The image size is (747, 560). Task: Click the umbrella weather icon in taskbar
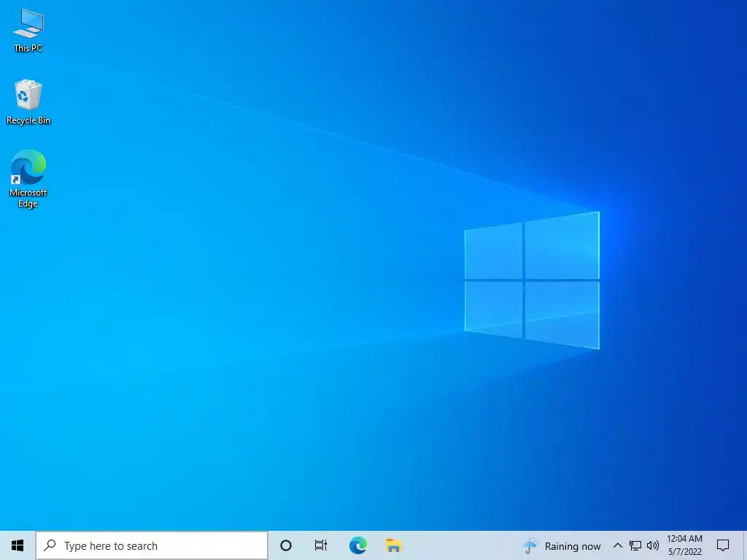coord(530,545)
